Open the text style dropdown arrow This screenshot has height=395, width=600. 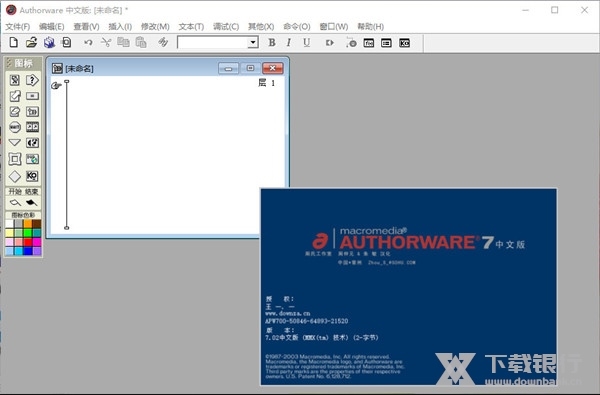(253, 42)
